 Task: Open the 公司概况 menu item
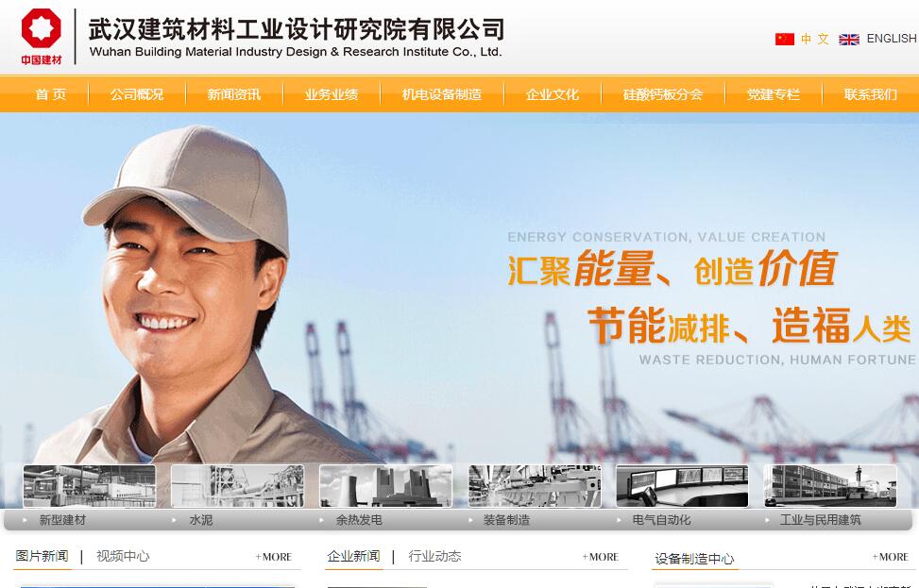pyautogui.click(x=137, y=94)
